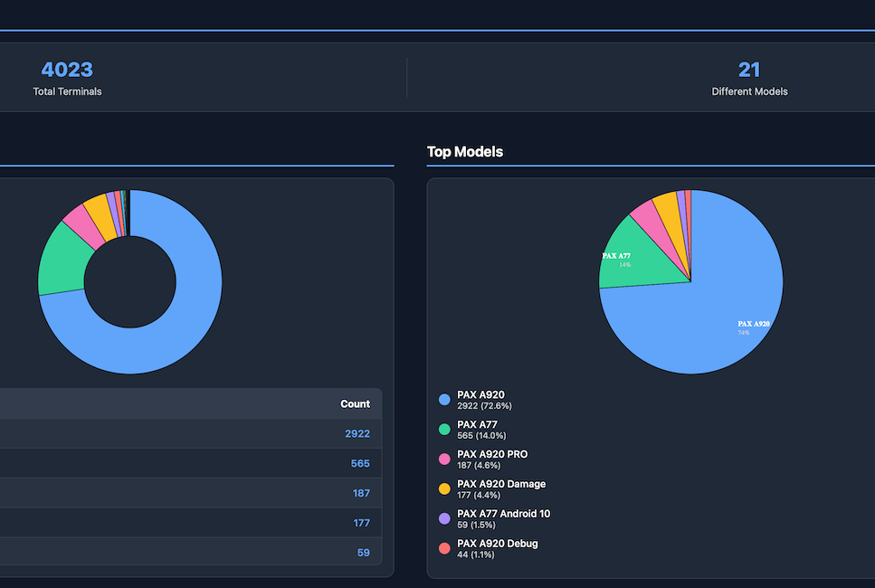875x588 pixels.
Task: Click the Top Models heading
Action: (x=465, y=152)
